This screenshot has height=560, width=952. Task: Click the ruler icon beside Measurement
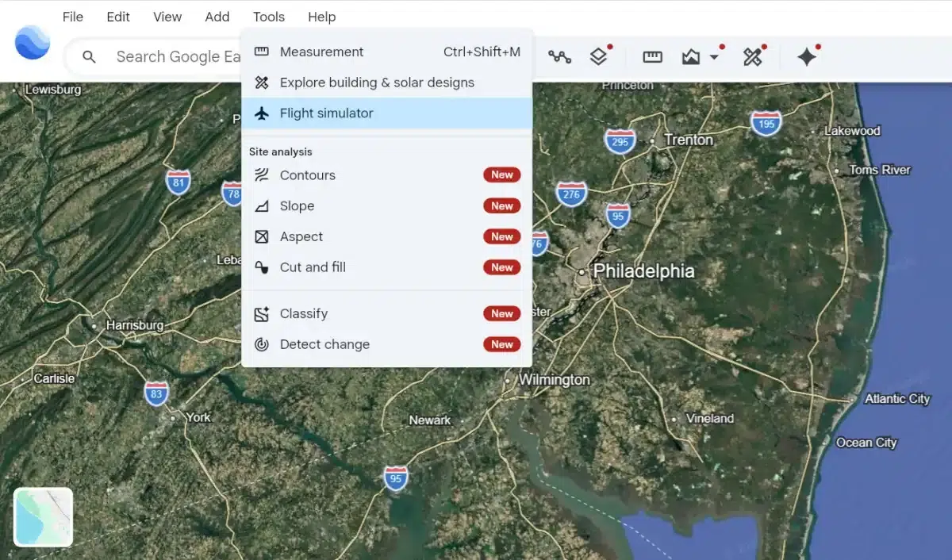click(262, 52)
